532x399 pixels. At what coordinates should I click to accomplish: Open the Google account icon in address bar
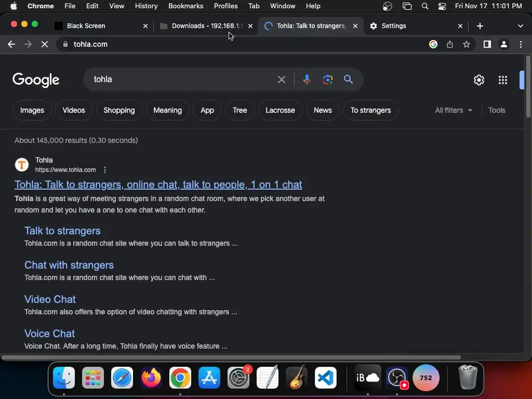coord(433,44)
